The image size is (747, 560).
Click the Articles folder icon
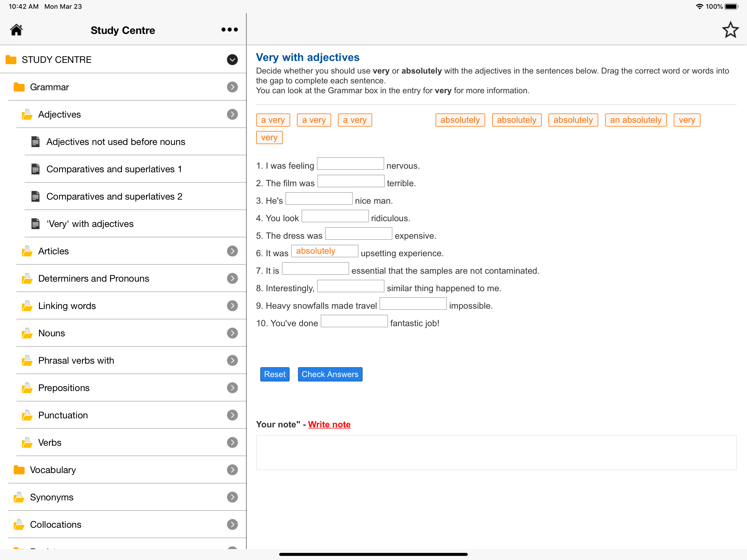(27, 251)
